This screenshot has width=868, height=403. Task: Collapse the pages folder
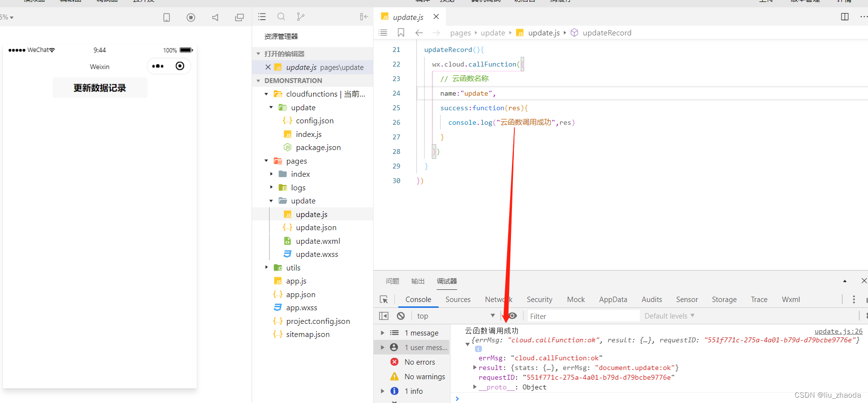tap(266, 161)
